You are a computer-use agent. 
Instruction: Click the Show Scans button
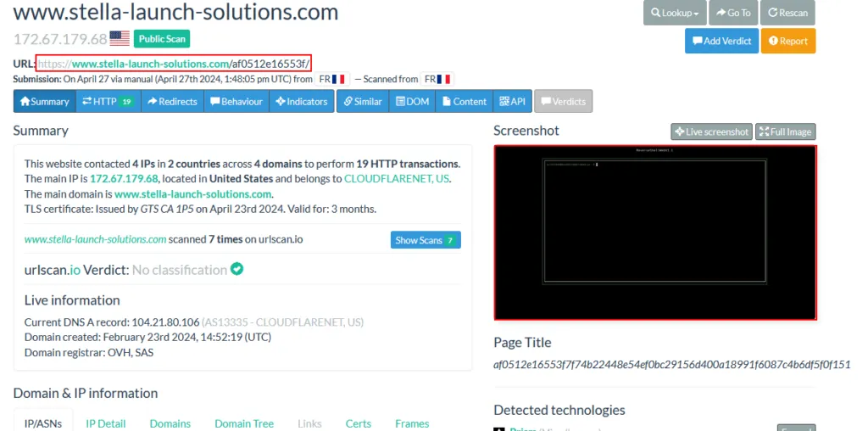(426, 240)
